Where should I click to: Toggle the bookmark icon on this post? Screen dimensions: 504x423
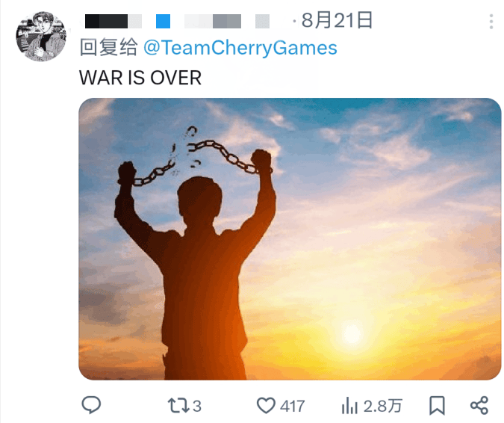(x=437, y=406)
